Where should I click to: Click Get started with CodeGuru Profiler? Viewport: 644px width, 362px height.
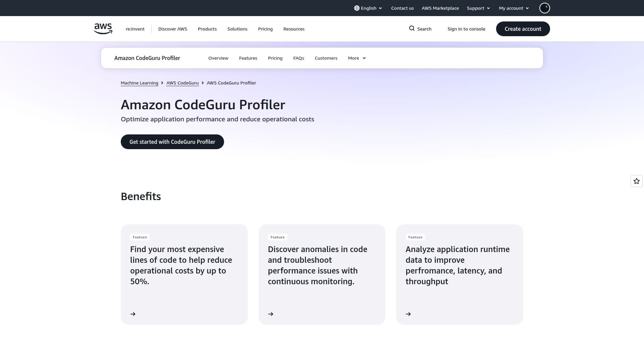coord(172,142)
